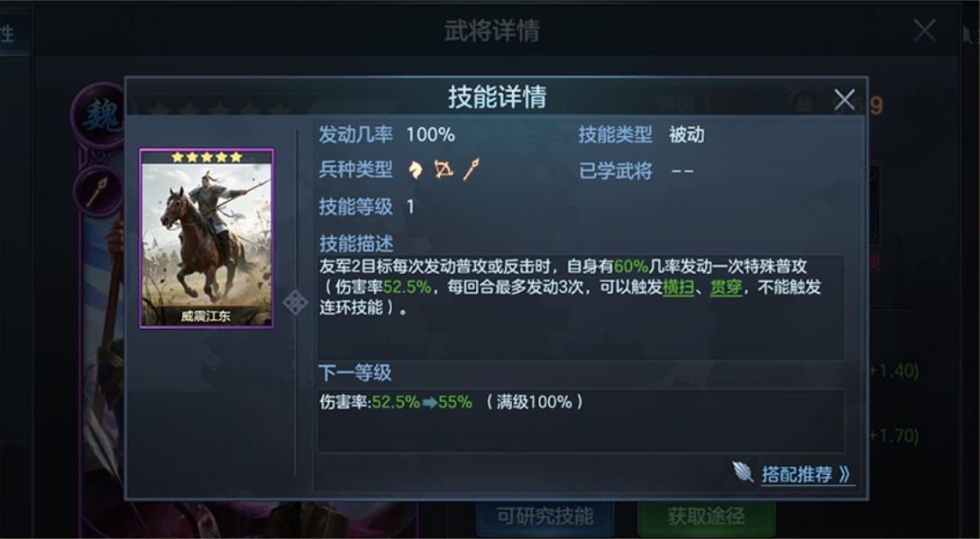The height and width of the screenshot is (539, 980).
Task: Click the cavalry horse troop type icon
Action: (x=415, y=169)
